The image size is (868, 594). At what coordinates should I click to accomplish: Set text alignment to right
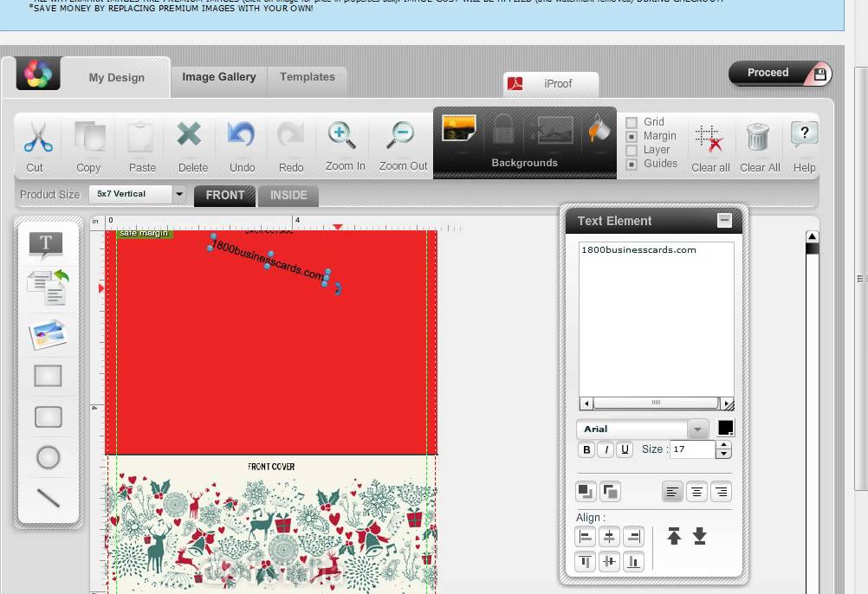[722, 492]
